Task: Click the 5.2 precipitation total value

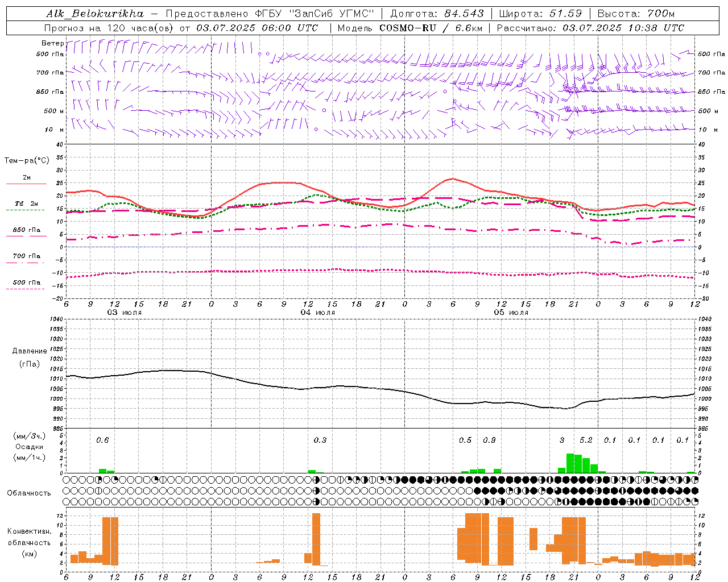Action: point(586,440)
